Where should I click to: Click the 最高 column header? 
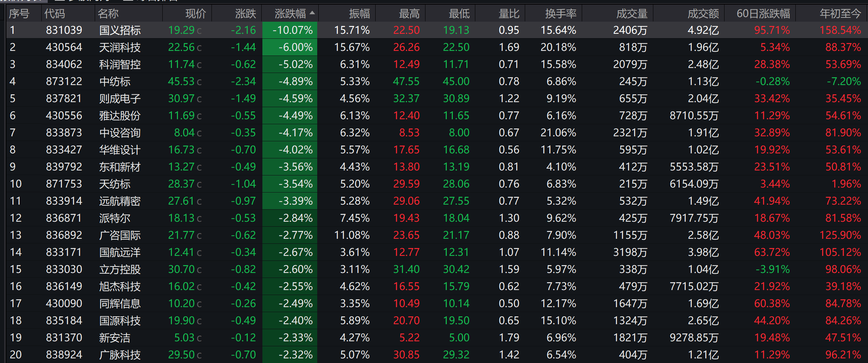click(x=409, y=14)
